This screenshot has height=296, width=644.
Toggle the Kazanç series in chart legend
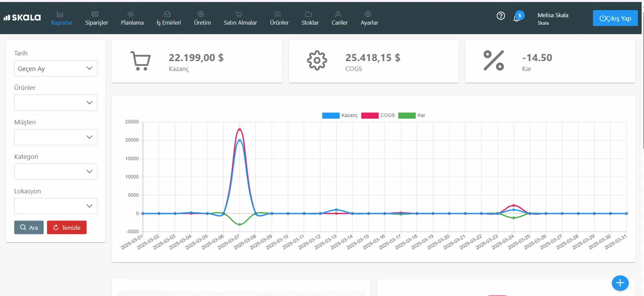(340, 115)
